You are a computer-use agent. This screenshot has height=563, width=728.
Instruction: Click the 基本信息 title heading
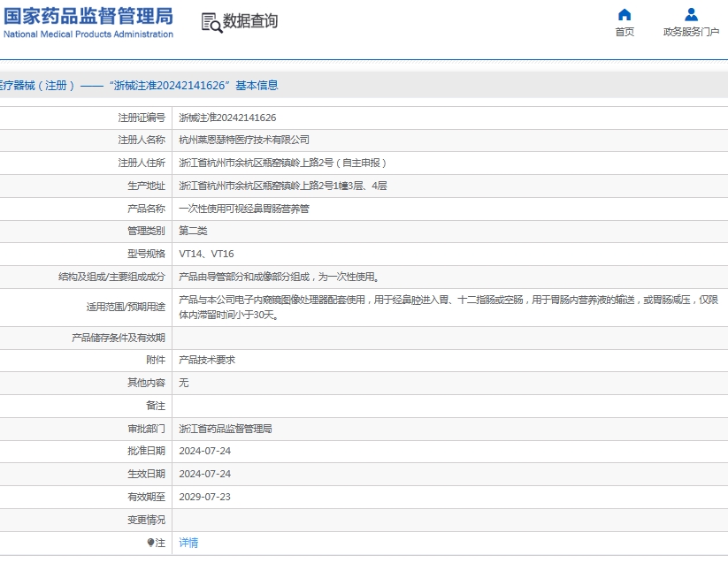(257, 86)
